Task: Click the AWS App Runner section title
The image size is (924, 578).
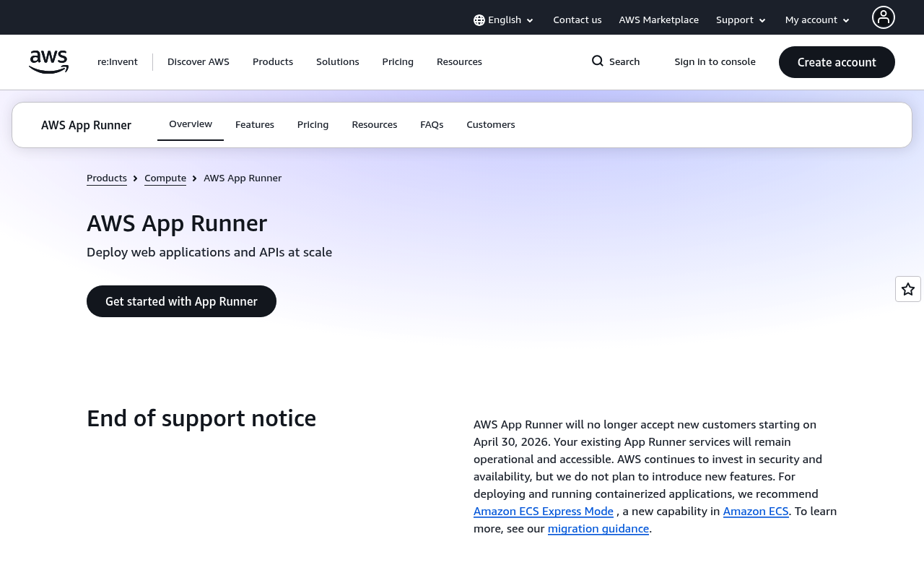Action: (x=87, y=125)
